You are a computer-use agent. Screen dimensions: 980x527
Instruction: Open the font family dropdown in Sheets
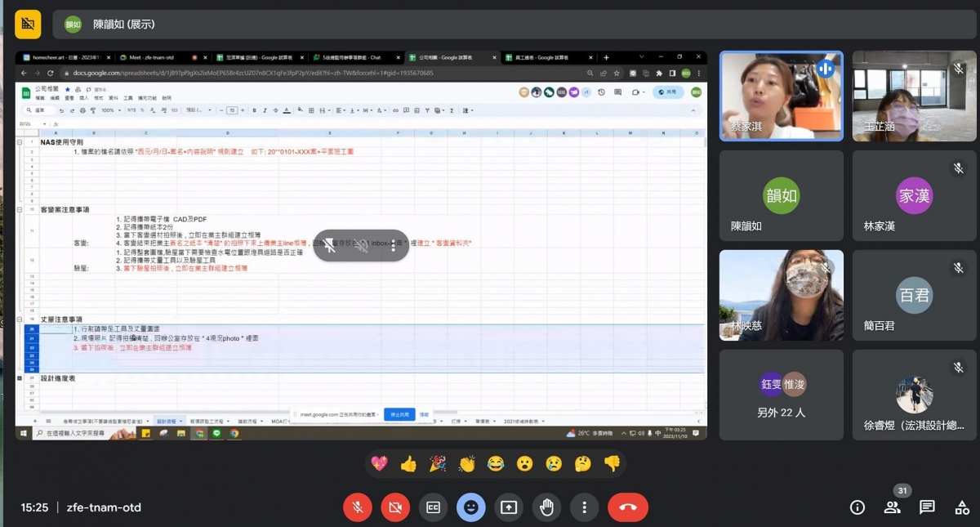tap(198, 110)
